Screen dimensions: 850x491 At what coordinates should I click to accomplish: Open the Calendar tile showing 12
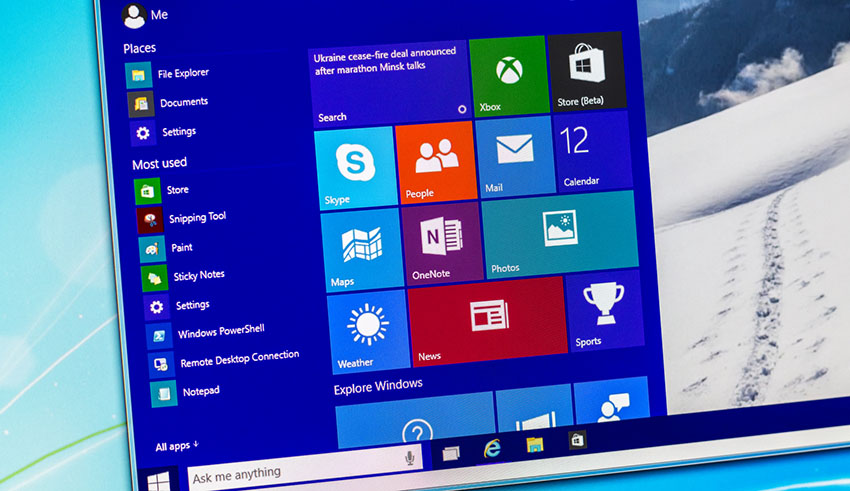592,151
